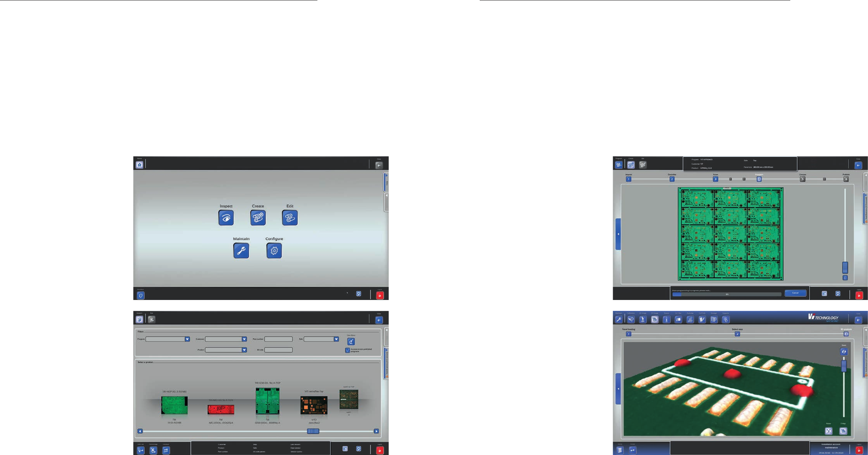This screenshot has width=868, height=455.
Task: Open the Inspect mode from home menu
Action: [x=226, y=218]
